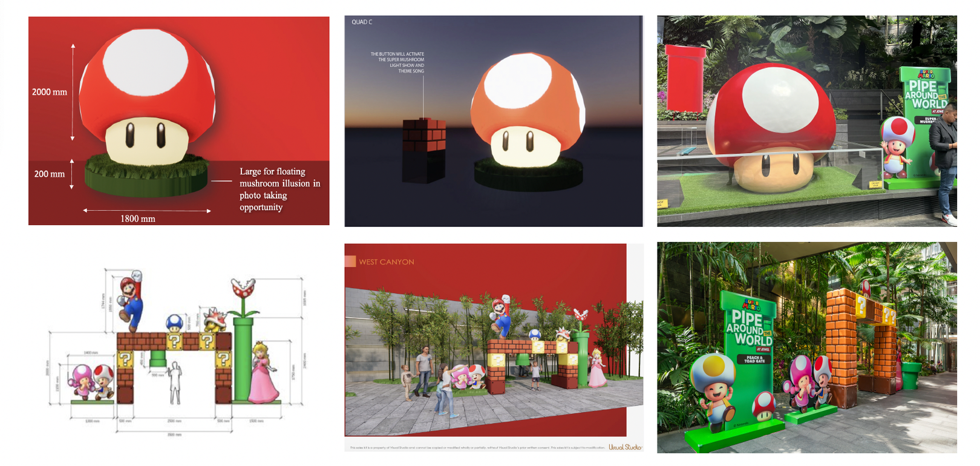Click the 'Large for floating mushroom illusion' caption

279,189
